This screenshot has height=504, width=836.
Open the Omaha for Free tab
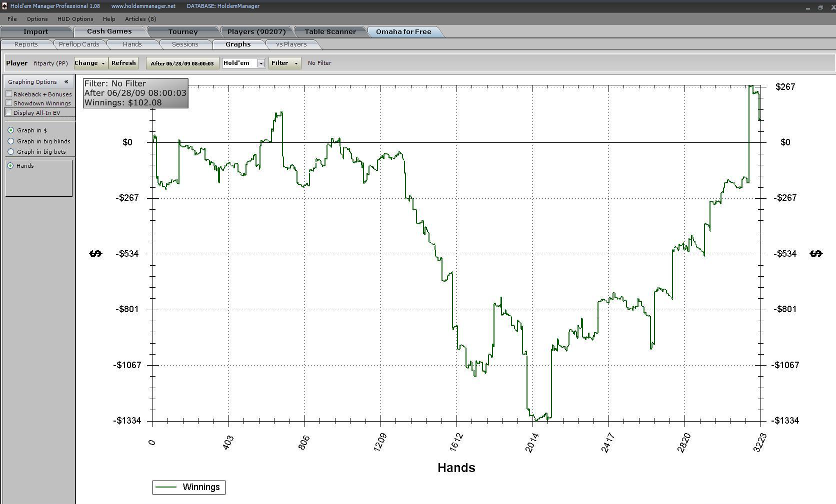(x=403, y=31)
